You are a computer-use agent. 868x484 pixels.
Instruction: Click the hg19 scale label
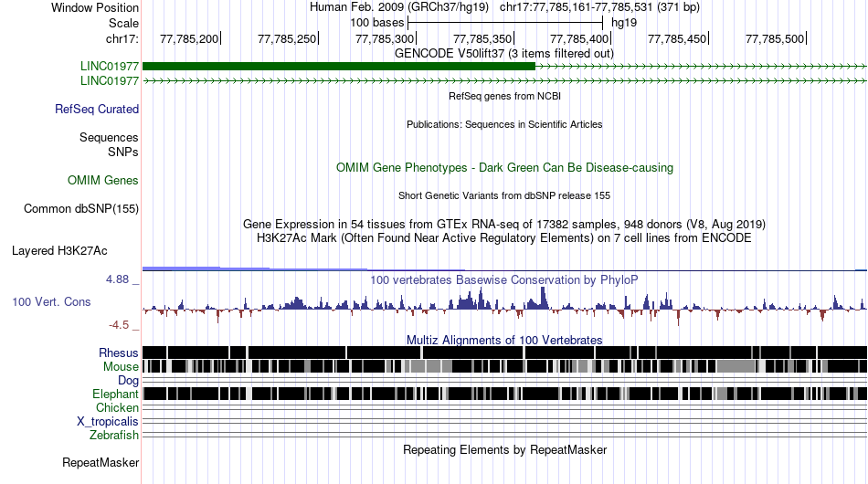coord(624,23)
